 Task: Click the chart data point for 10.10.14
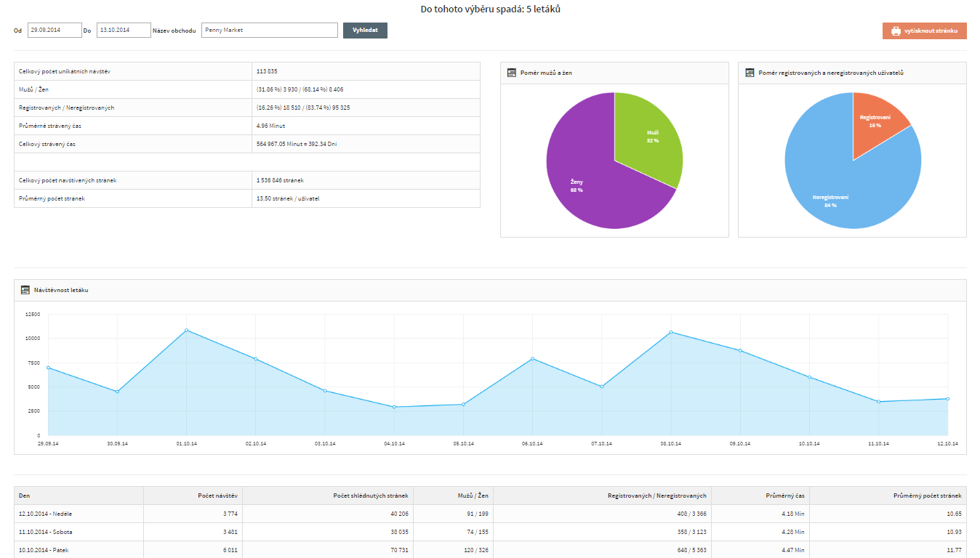(x=809, y=377)
